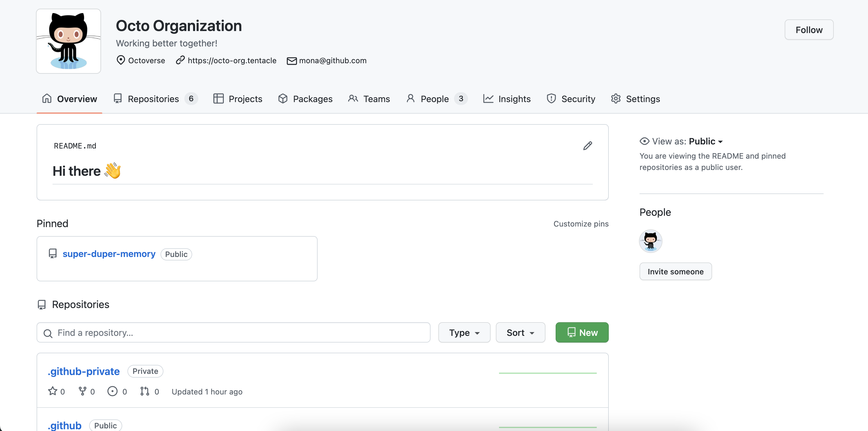Image resolution: width=868 pixels, height=431 pixels.
Task: Expand the View as Public dropdown
Action: click(706, 141)
